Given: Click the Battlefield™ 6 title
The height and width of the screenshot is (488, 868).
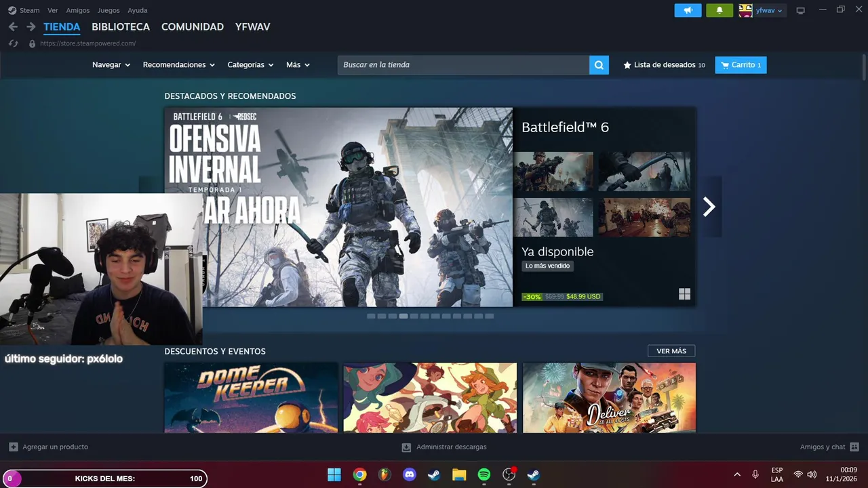Looking at the screenshot, I should [x=565, y=127].
